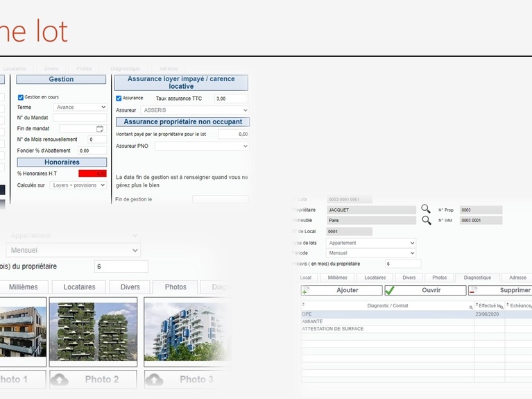
Task: Open the Fin de mandat calendar picker
Action: click(100, 128)
